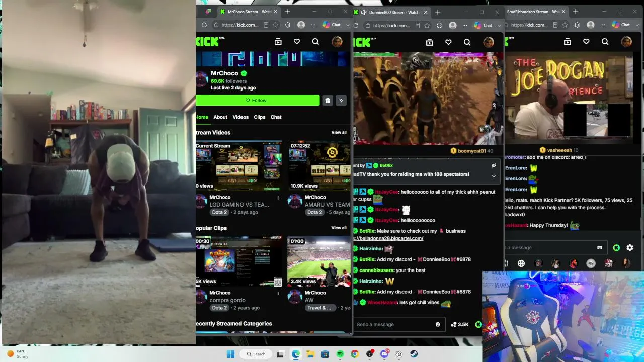Select the BradRichardson Stream browser tab
Screen dimensions: 644x362
pos(536,12)
